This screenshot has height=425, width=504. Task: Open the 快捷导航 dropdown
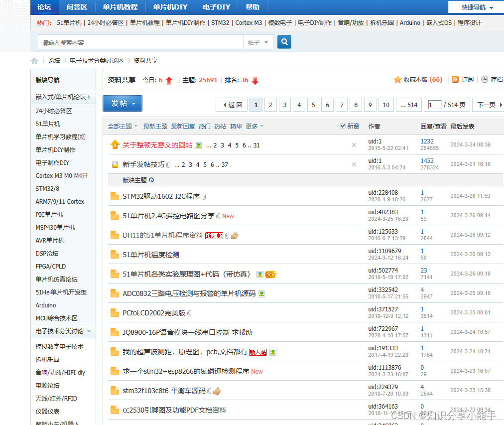click(x=477, y=7)
